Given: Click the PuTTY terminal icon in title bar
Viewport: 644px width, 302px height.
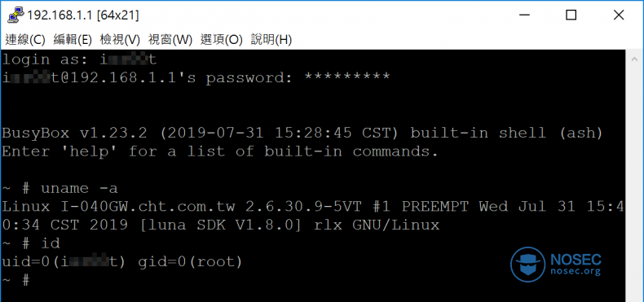Looking at the screenshot, I should click(15, 15).
